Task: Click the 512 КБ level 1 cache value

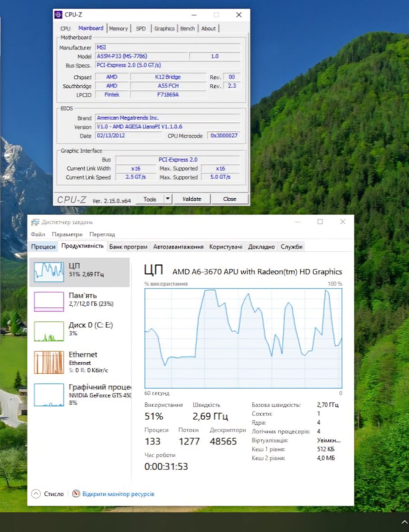Action: point(326,449)
